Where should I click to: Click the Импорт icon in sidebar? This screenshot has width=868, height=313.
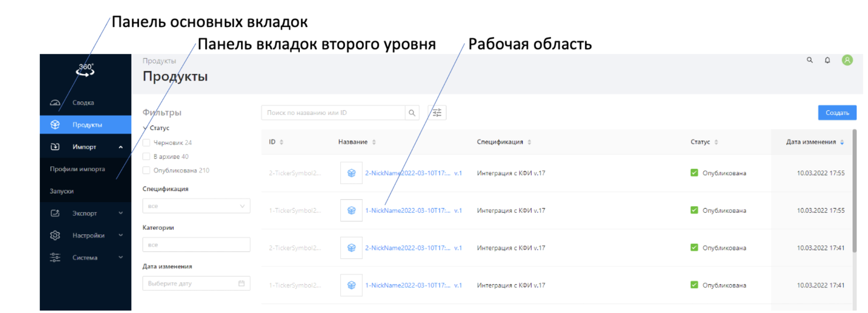pos(55,147)
